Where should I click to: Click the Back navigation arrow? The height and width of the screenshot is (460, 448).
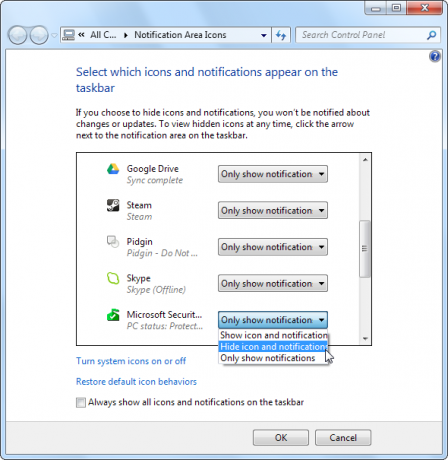coord(17,35)
